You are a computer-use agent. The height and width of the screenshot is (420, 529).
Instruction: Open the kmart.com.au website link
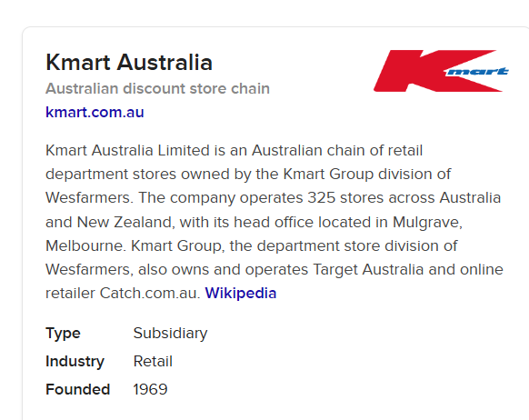pyautogui.click(x=95, y=112)
